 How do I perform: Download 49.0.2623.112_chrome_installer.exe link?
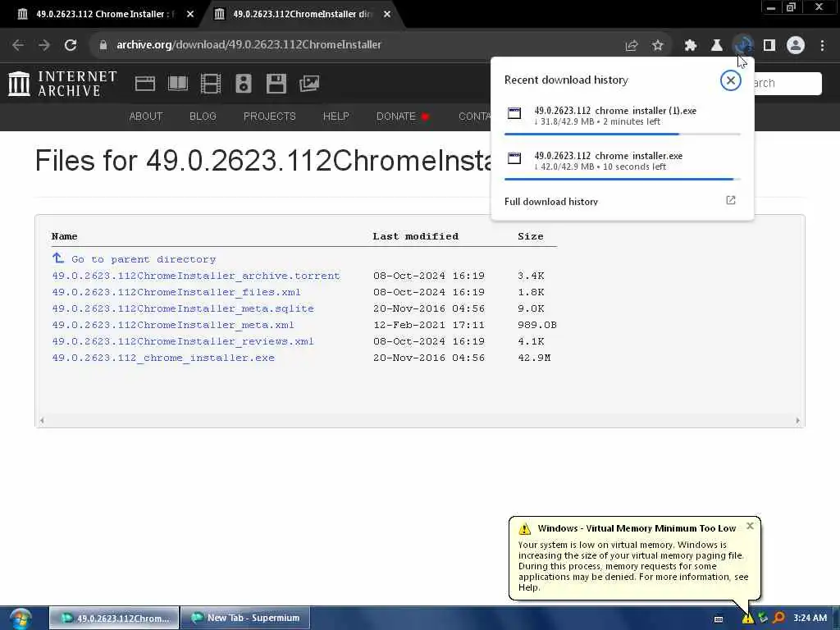click(163, 358)
